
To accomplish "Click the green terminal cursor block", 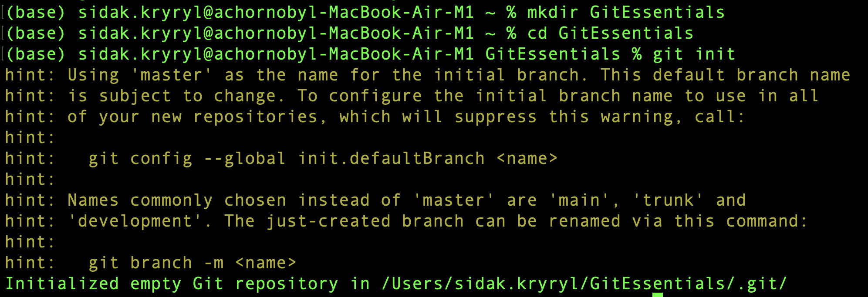I will (x=657, y=295).
